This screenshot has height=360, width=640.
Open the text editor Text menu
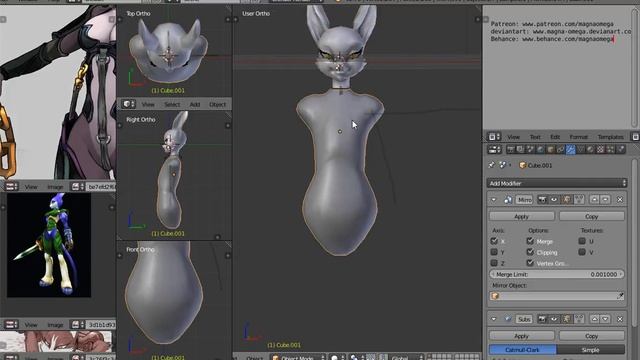pyautogui.click(x=535, y=137)
